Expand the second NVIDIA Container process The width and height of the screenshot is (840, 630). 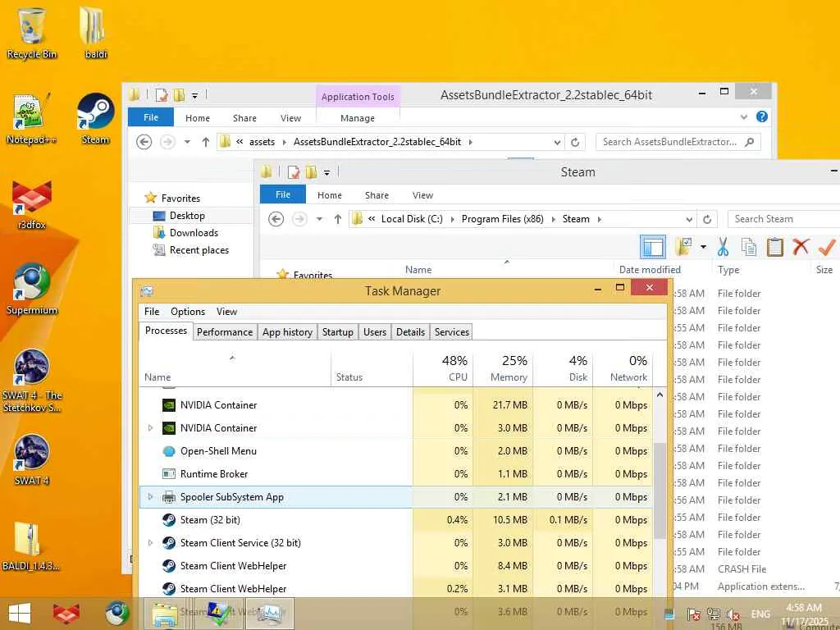pos(151,427)
